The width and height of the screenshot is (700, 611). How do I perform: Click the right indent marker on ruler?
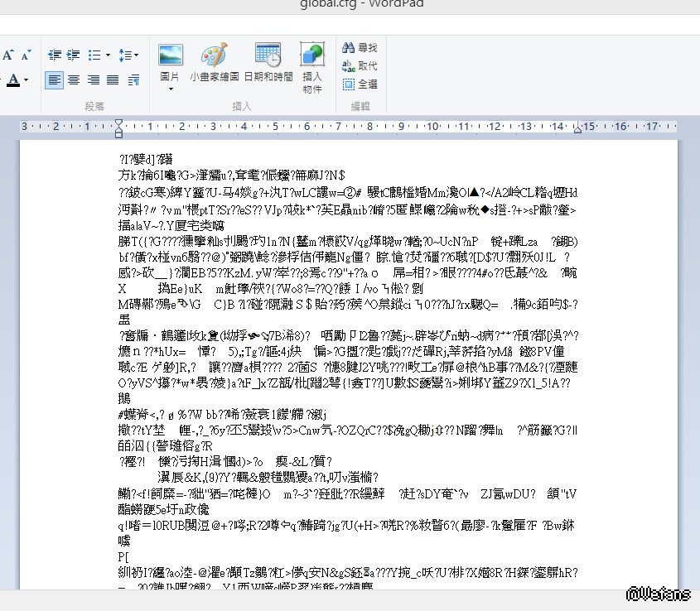pos(577,129)
